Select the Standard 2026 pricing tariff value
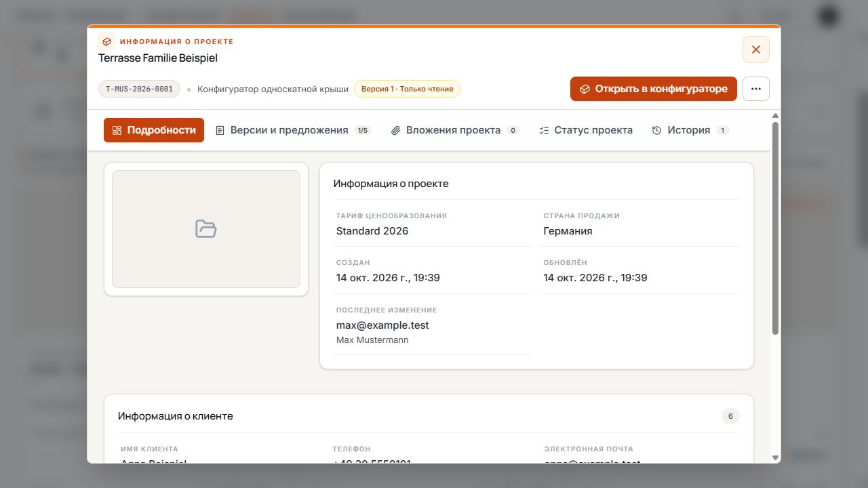Viewport: 868px width, 488px height. click(372, 231)
